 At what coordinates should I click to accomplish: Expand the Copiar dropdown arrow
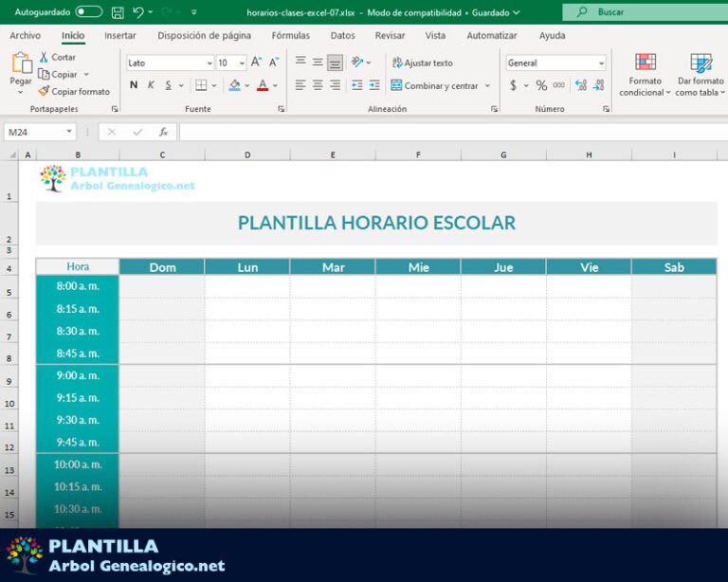[86, 74]
